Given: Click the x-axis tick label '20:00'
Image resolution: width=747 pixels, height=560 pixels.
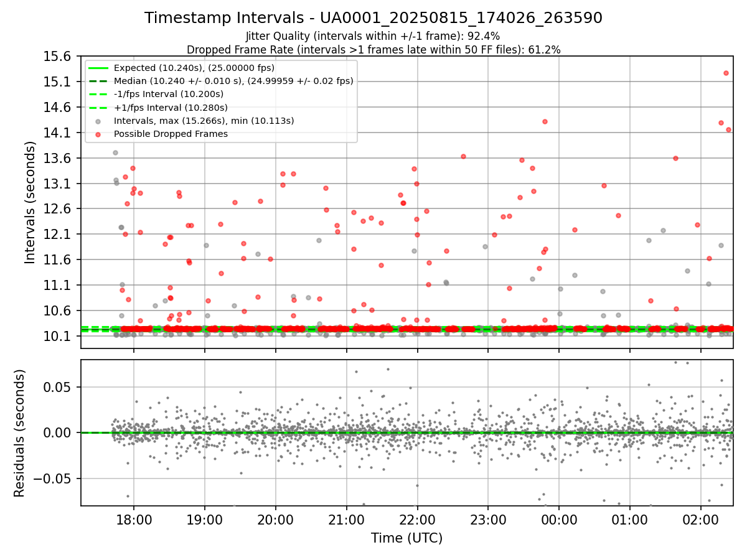Looking at the screenshot, I should pyautogui.click(x=276, y=520).
